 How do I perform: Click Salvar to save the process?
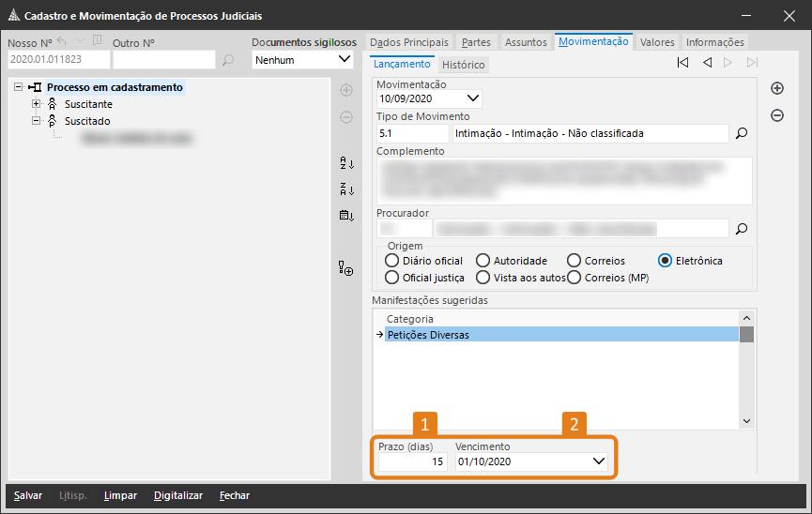[27, 495]
